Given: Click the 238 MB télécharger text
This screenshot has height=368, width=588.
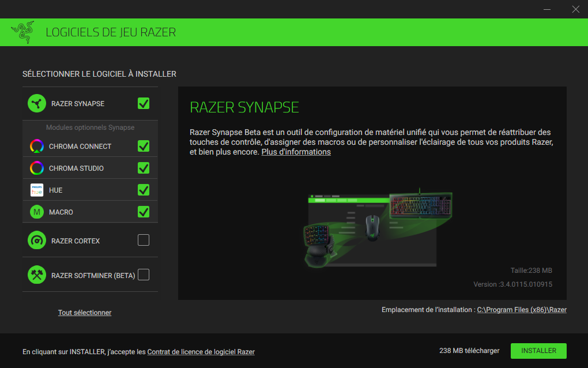Looking at the screenshot, I should 469,351.
